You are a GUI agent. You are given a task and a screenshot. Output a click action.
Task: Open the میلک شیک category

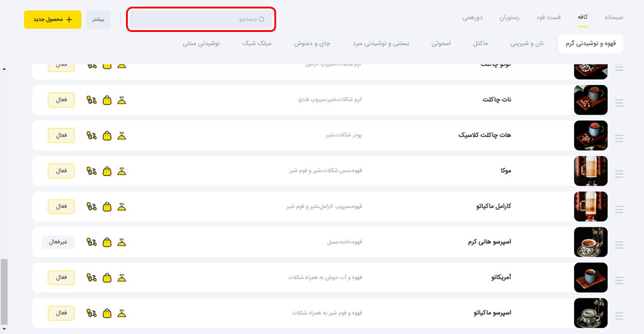coord(257,43)
